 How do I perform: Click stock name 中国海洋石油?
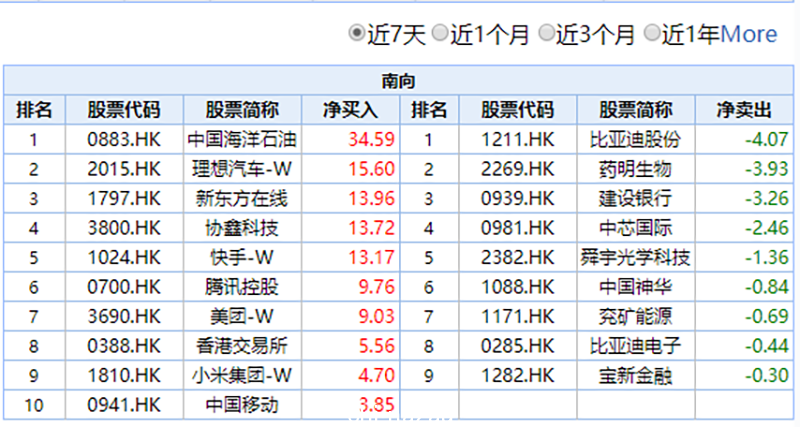[x=242, y=139]
